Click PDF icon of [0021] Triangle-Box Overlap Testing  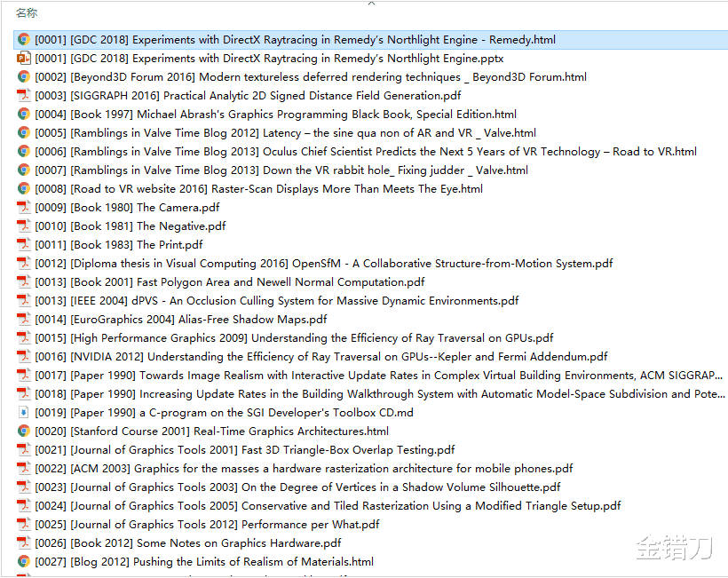[x=24, y=449]
